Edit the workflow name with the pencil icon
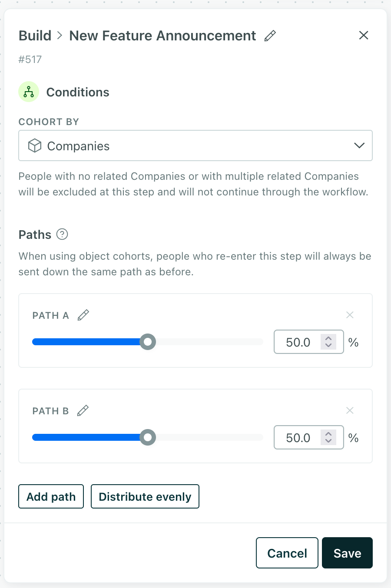Screen dimensions: 391x588 pyautogui.click(x=270, y=36)
